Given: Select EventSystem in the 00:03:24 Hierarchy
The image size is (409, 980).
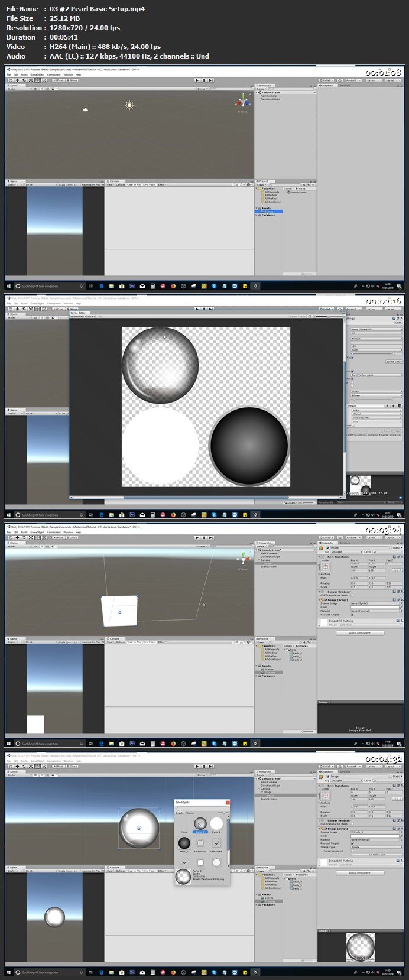Looking at the screenshot, I should [268, 567].
